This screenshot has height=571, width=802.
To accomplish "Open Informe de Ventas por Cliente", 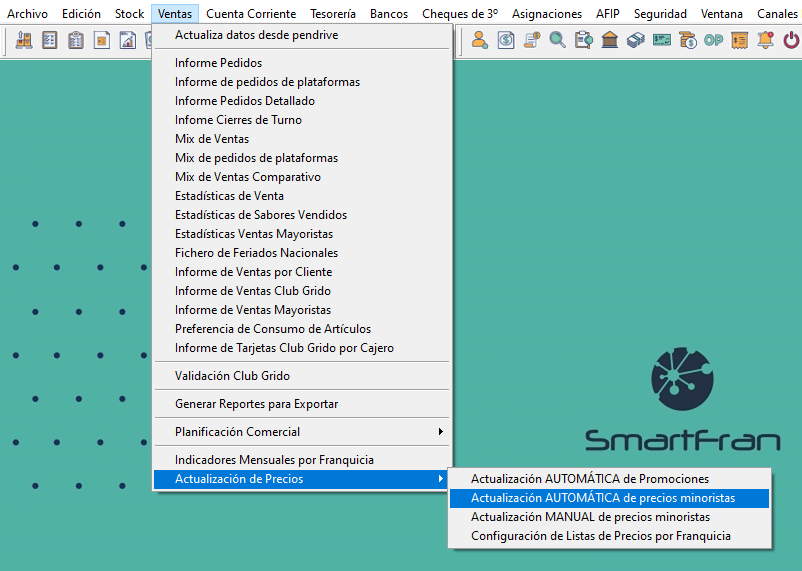I will click(x=253, y=272).
